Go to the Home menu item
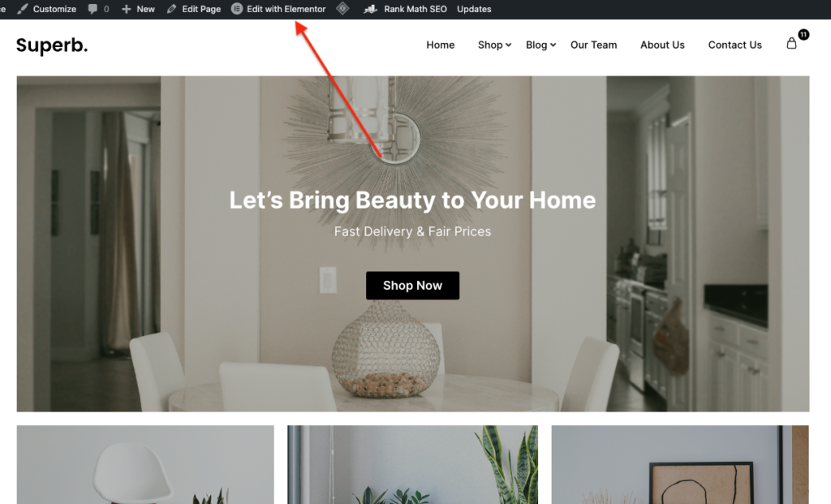This screenshot has width=831, height=504. pyautogui.click(x=441, y=45)
